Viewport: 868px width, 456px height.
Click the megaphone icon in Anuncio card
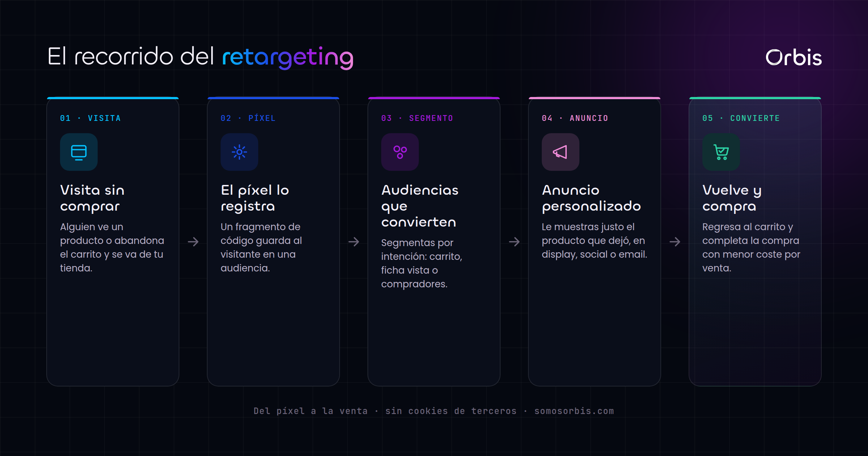point(561,152)
